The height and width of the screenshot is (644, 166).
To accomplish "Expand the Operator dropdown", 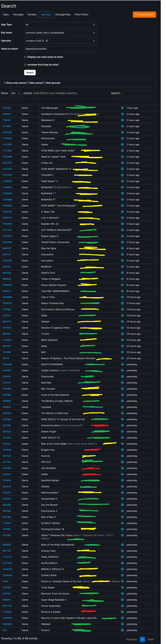I will (60, 41).
